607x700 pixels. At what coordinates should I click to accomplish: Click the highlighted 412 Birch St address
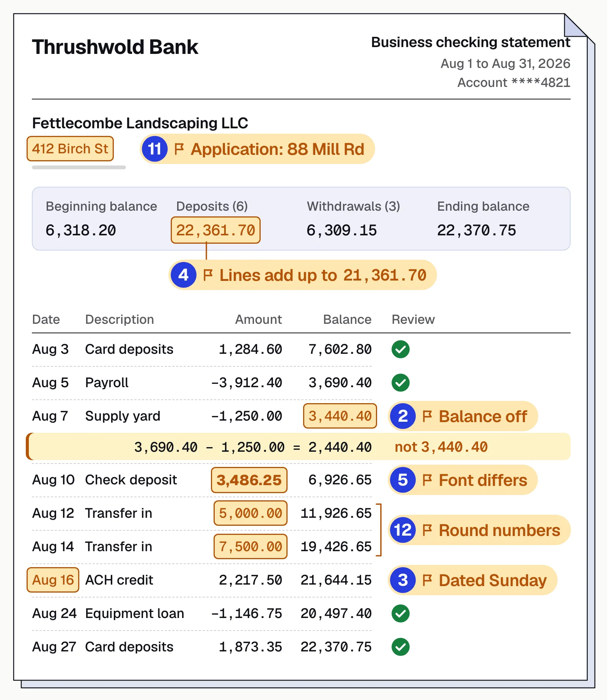coord(70,149)
